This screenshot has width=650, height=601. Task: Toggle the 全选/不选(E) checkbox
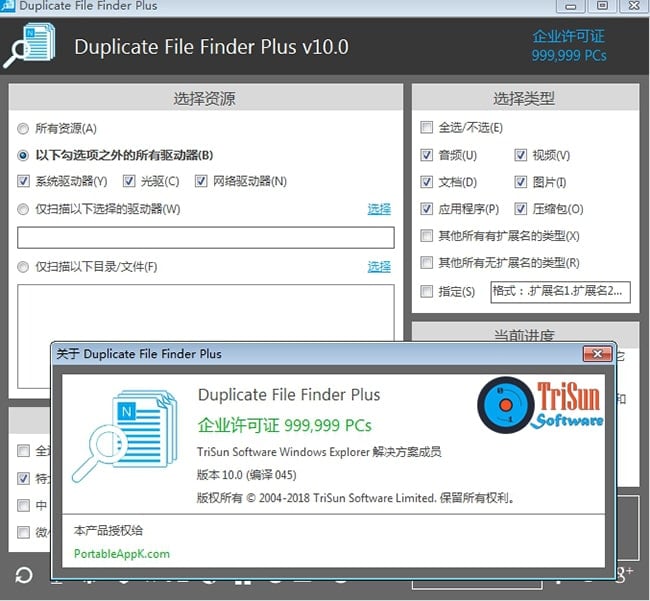[427, 127]
